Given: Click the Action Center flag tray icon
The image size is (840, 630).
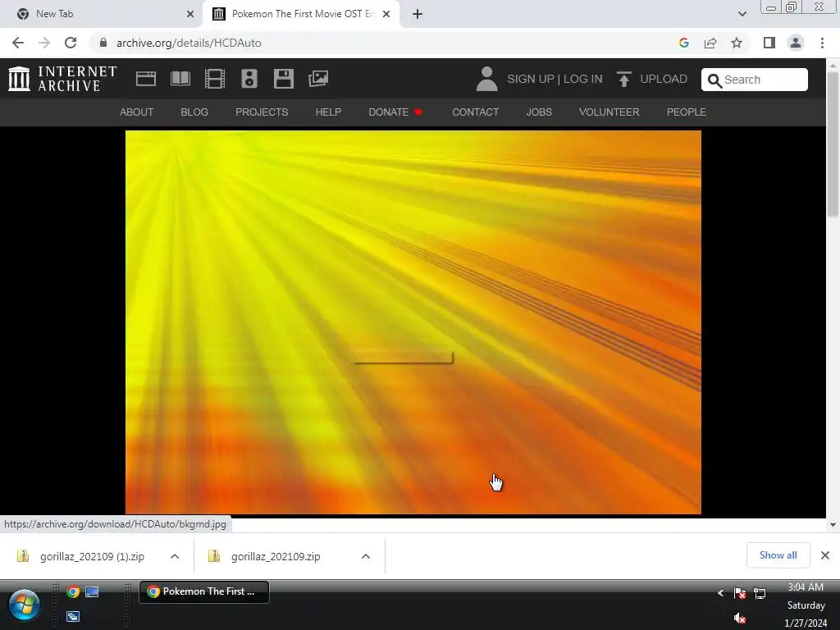Looking at the screenshot, I should [740, 593].
